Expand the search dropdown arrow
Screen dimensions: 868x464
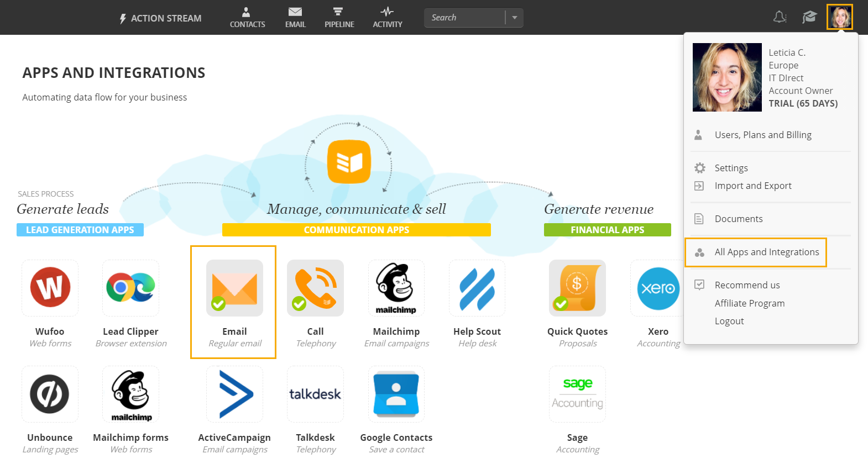point(515,18)
